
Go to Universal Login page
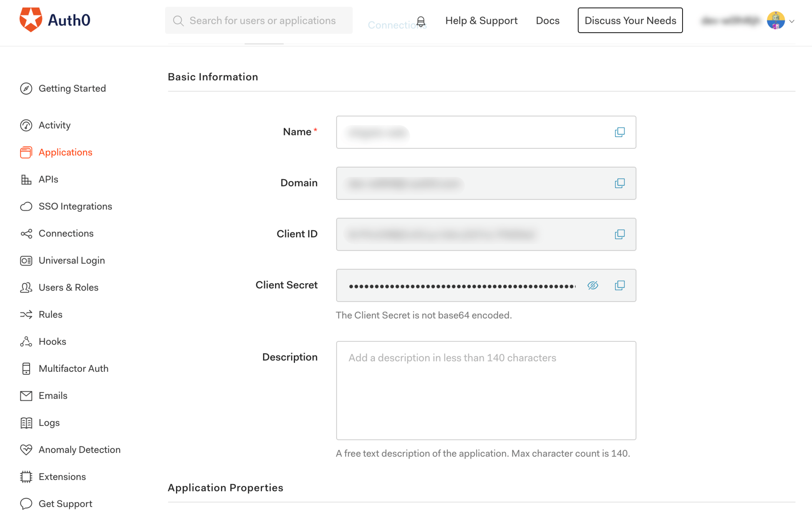tap(71, 261)
